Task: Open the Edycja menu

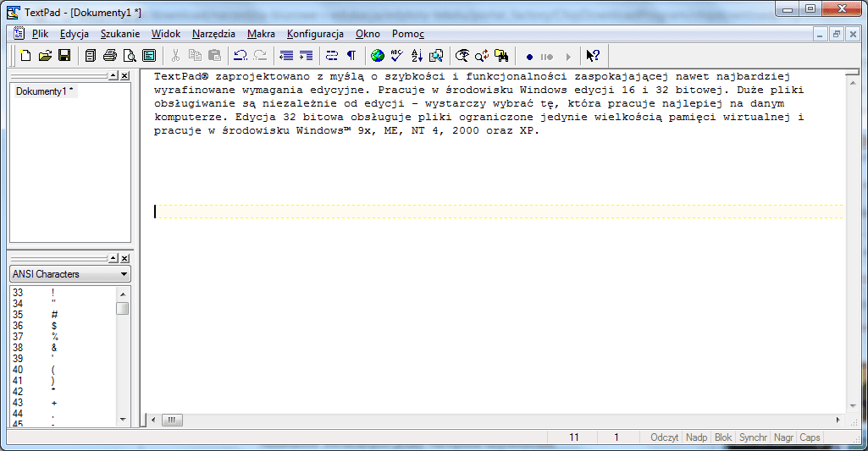Action: (x=75, y=34)
